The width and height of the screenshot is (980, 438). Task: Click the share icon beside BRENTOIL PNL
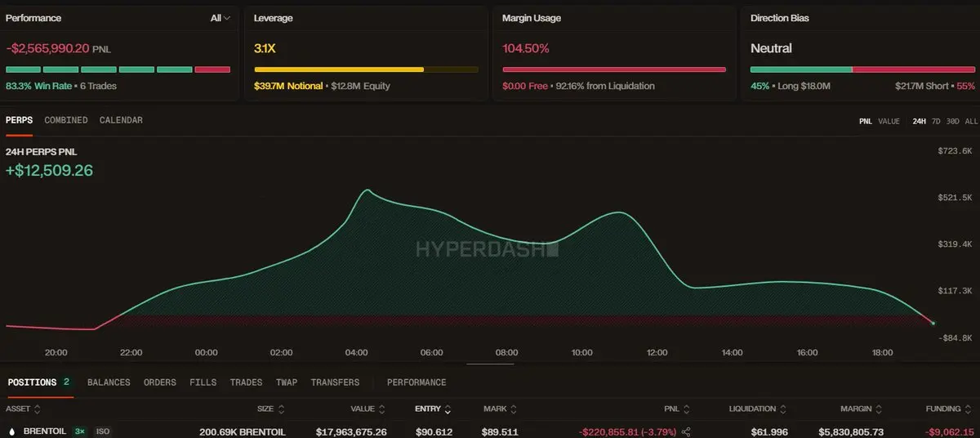686,431
